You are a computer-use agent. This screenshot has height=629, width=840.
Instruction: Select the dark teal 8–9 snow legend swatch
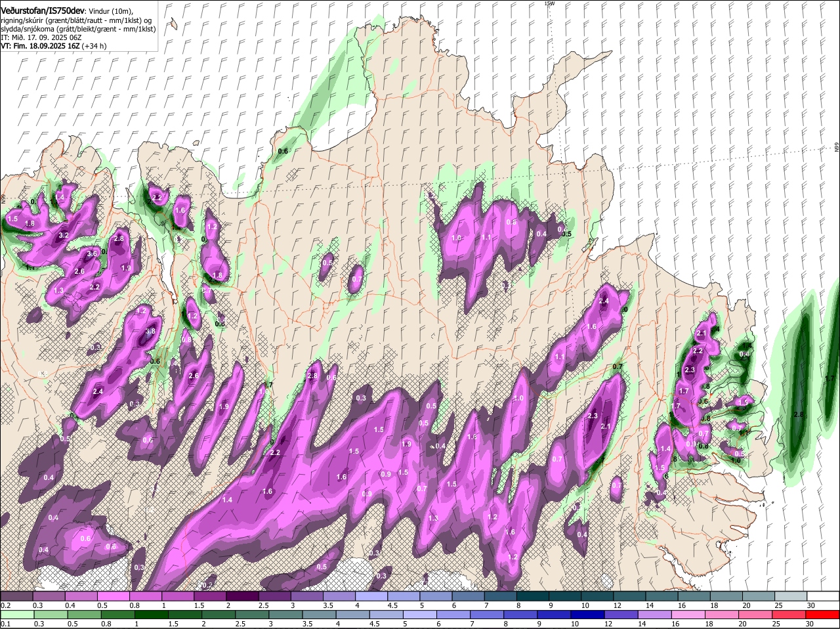pos(533,596)
